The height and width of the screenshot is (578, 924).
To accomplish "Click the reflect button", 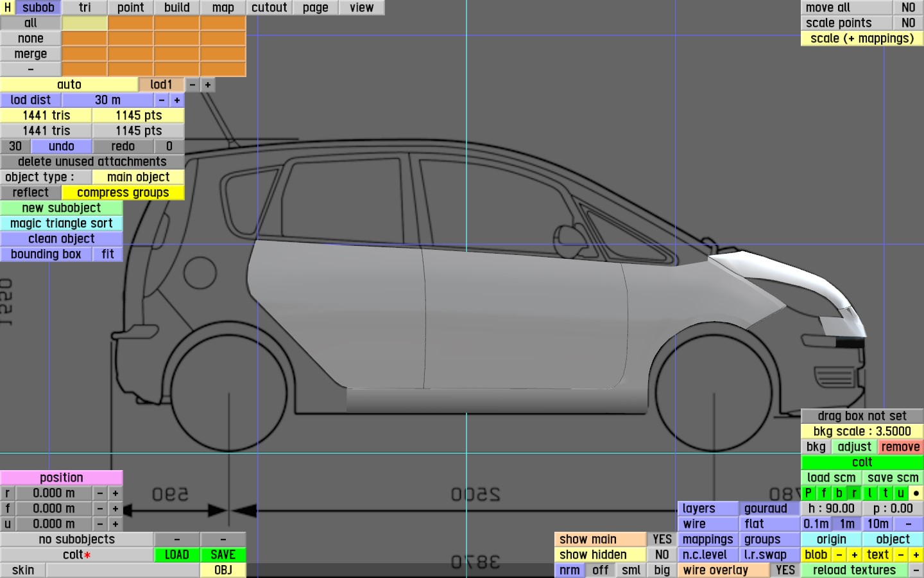I will point(31,193).
